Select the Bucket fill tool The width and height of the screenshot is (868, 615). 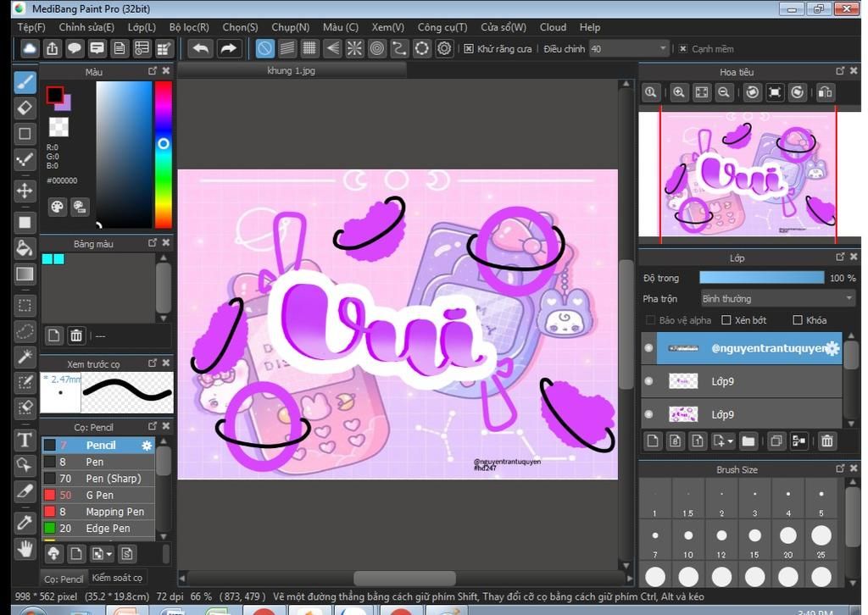pyautogui.click(x=25, y=248)
